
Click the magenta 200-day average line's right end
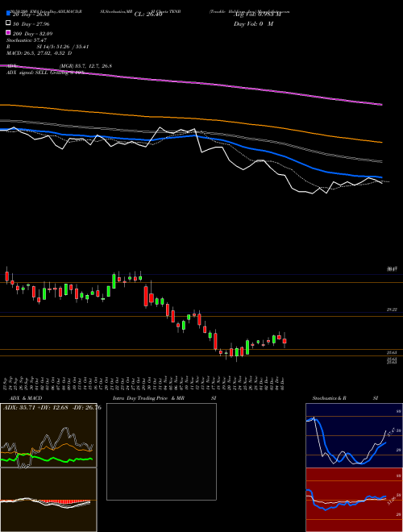380,105
